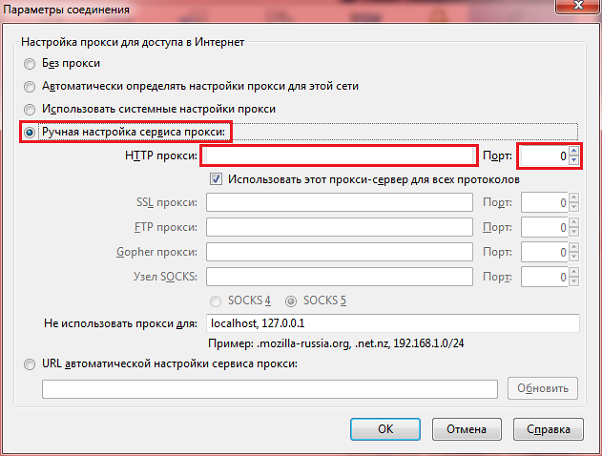Image resolution: width=602 pixels, height=456 pixels.
Task: Increase the SSL proxy port value
Action: click(x=574, y=198)
